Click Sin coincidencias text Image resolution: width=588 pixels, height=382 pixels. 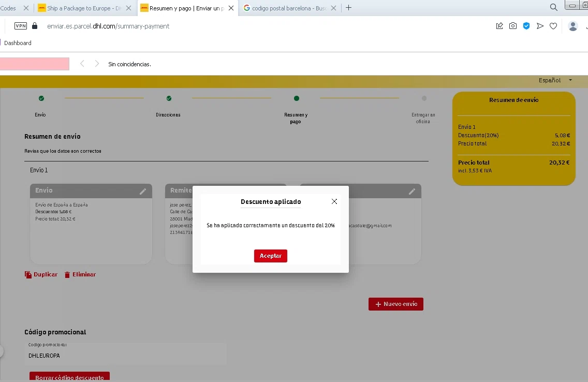(x=129, y=64)
